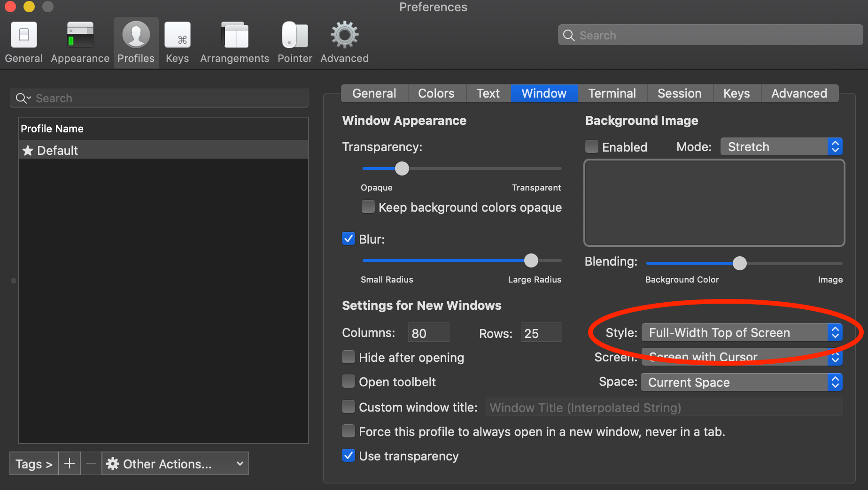
Task: Uncheck the Blur checkbox
Action: click(x=349, y=239)
